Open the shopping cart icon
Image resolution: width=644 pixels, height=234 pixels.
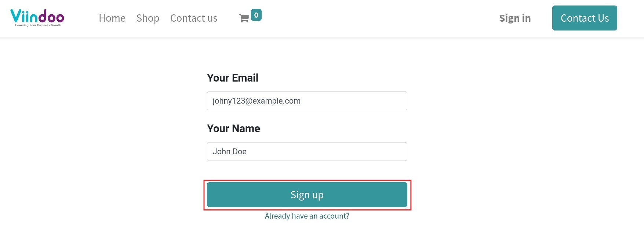244,18
